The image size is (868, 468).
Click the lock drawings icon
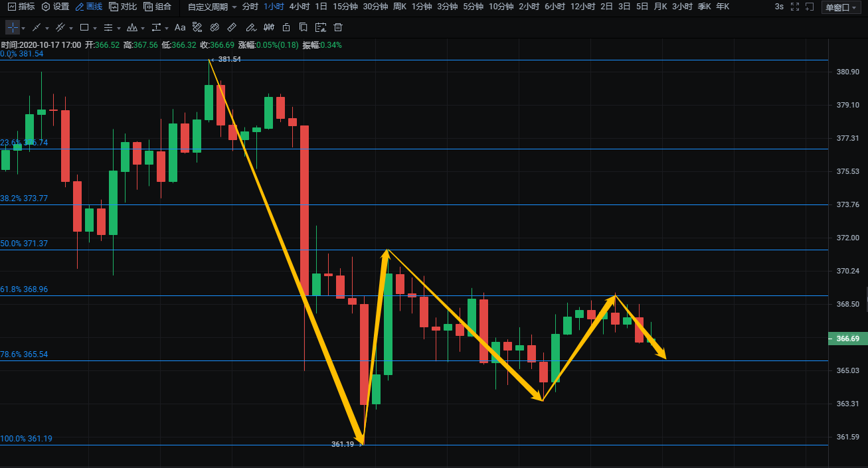click(x=286, y=28)
